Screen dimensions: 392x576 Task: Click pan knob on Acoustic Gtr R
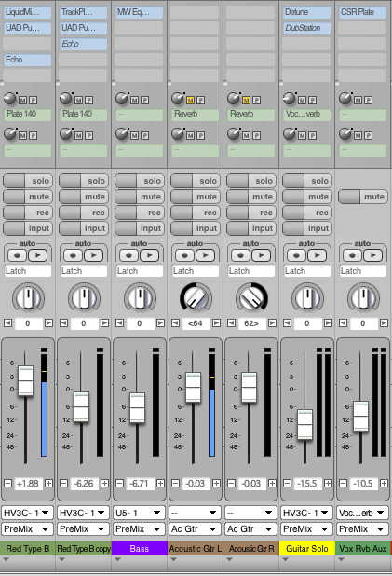251,297
